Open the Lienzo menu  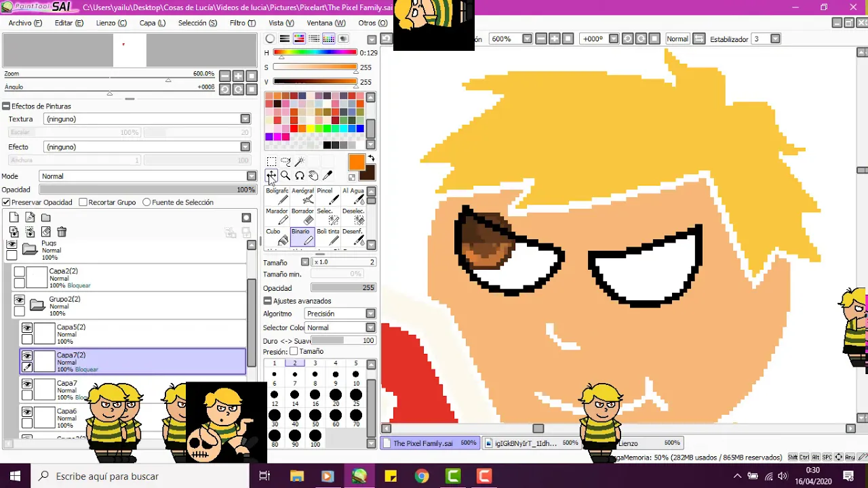point(111,23)
